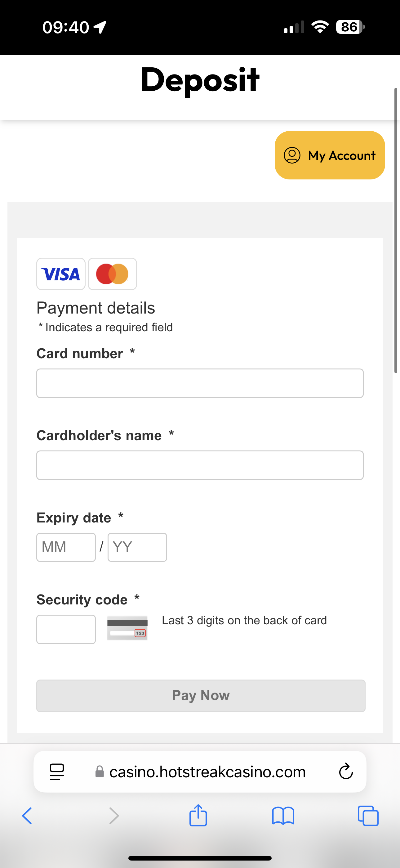Tap the casino.hotstreakcasino.com address bar
The width and height of the screenshot is (400, 868).
[x=207, y=771]
